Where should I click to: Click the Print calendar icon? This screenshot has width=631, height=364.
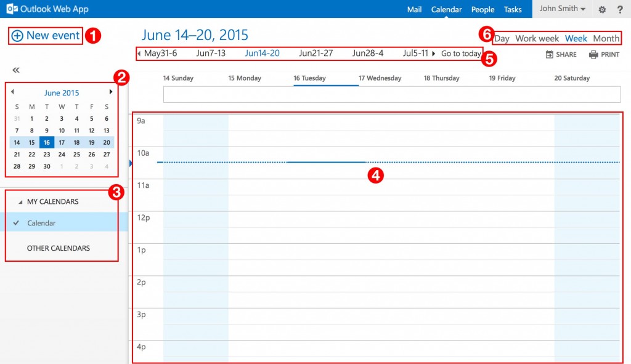pyautogui.click(x=593, y=54)
